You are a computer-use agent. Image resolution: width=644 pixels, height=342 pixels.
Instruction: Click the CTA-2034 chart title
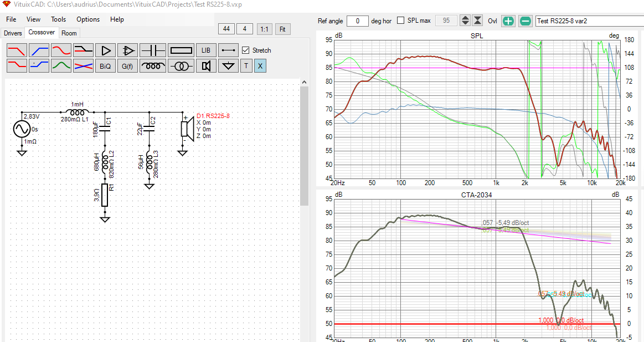click(476, 195)
